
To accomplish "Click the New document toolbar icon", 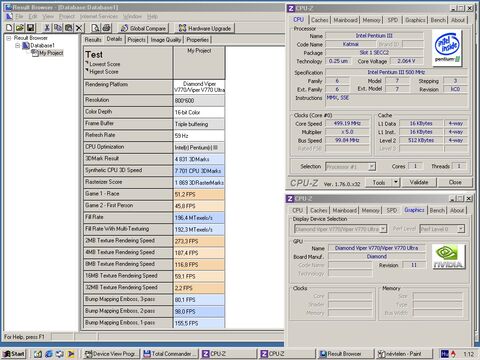I will pyautogui.click(x=9, y=28).
